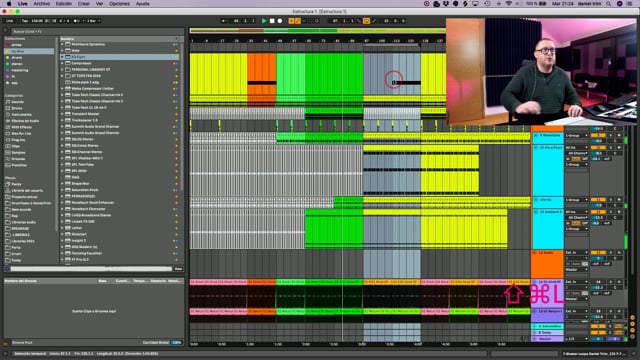Viewport: 640px width, 360px height.
Task: Toggle the arrangement Loop switch
Action: point(366,21)
